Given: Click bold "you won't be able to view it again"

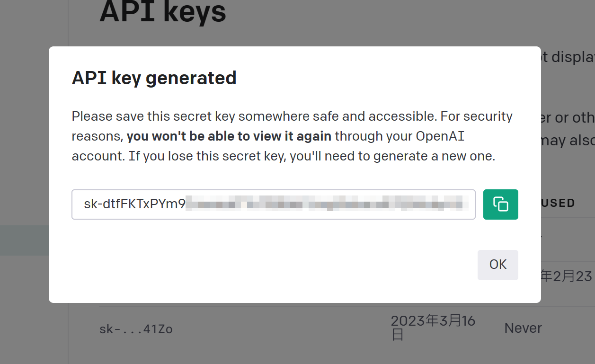Looking at the screenshot, I should coord(229,136).
